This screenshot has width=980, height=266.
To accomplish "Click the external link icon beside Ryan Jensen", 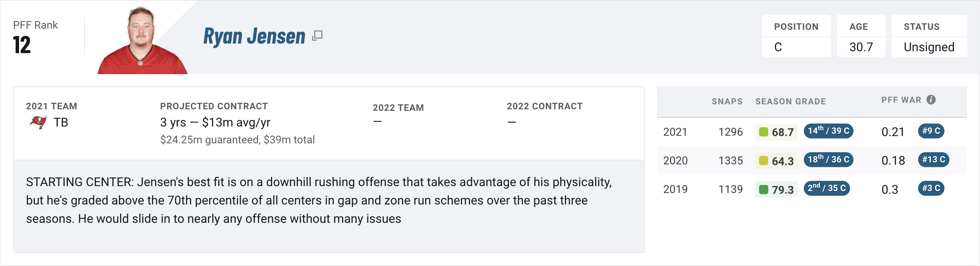I will [x=317, y=36].
